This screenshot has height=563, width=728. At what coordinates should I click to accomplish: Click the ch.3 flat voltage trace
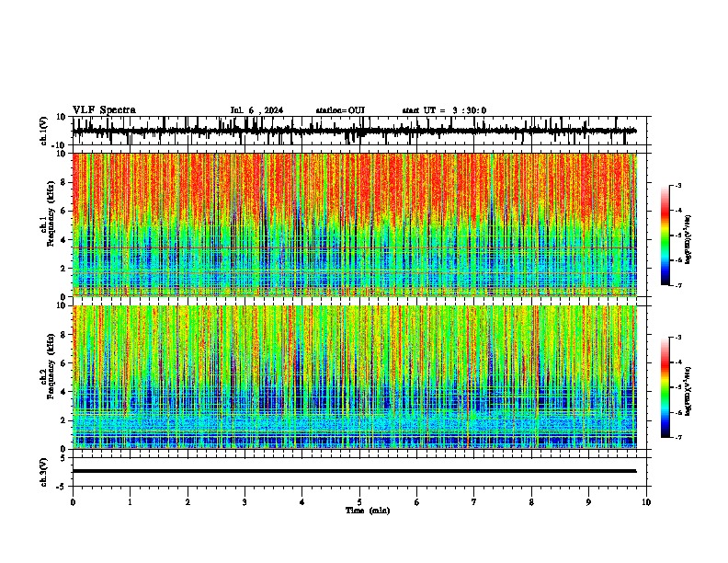354,471
